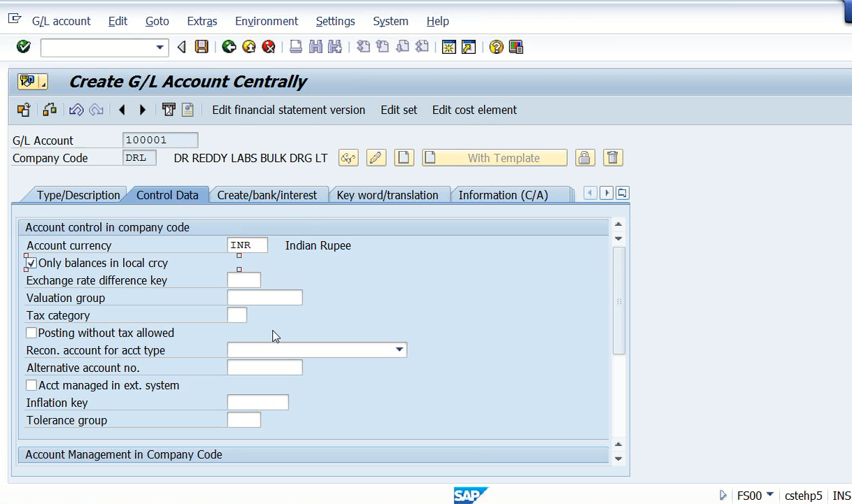Click the Previous G/L account black arrow

(122, 110)
